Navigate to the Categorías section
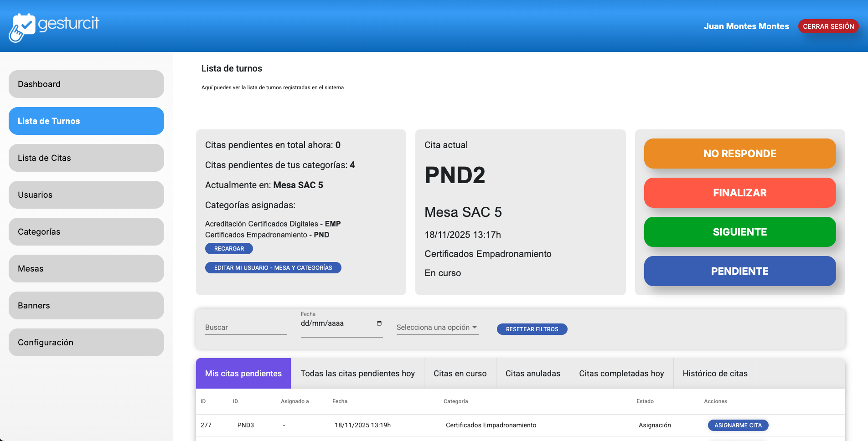 point(86,231)
